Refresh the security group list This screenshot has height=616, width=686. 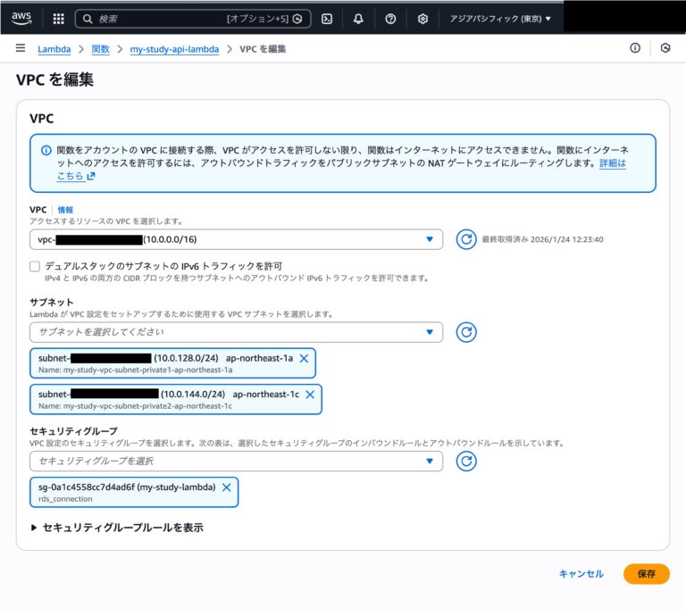465,461
